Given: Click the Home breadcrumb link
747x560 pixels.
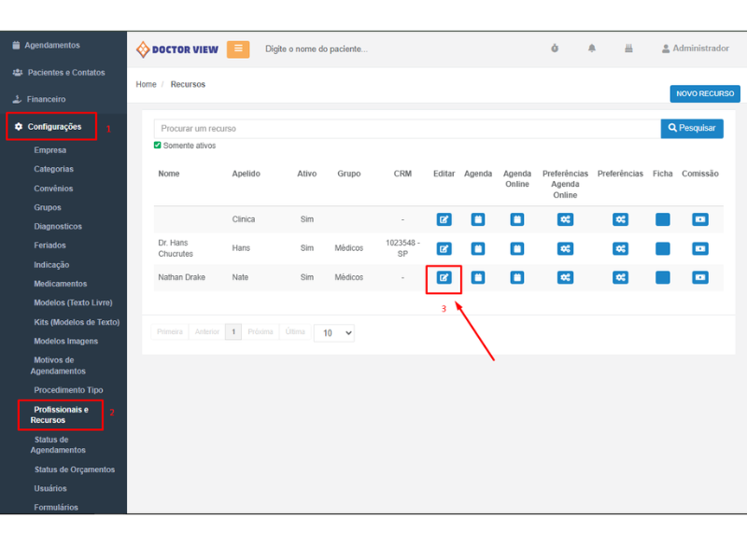Looking at the screenshot, I should (146, 84).
